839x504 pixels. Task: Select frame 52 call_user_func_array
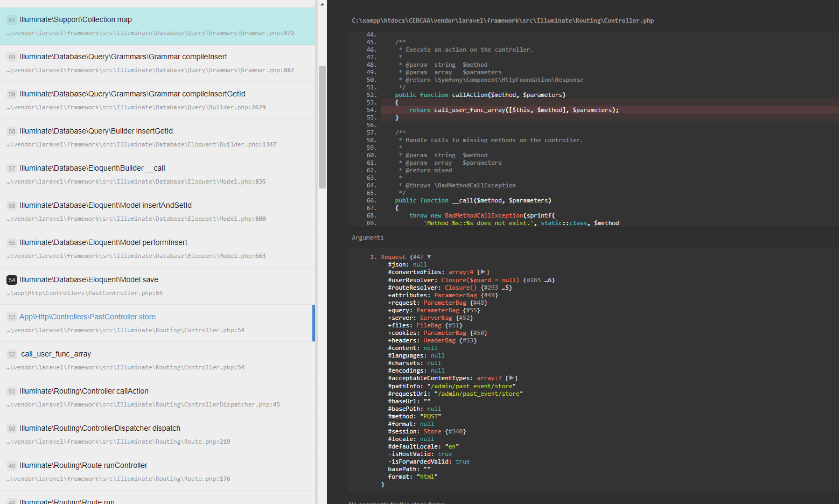157,360
